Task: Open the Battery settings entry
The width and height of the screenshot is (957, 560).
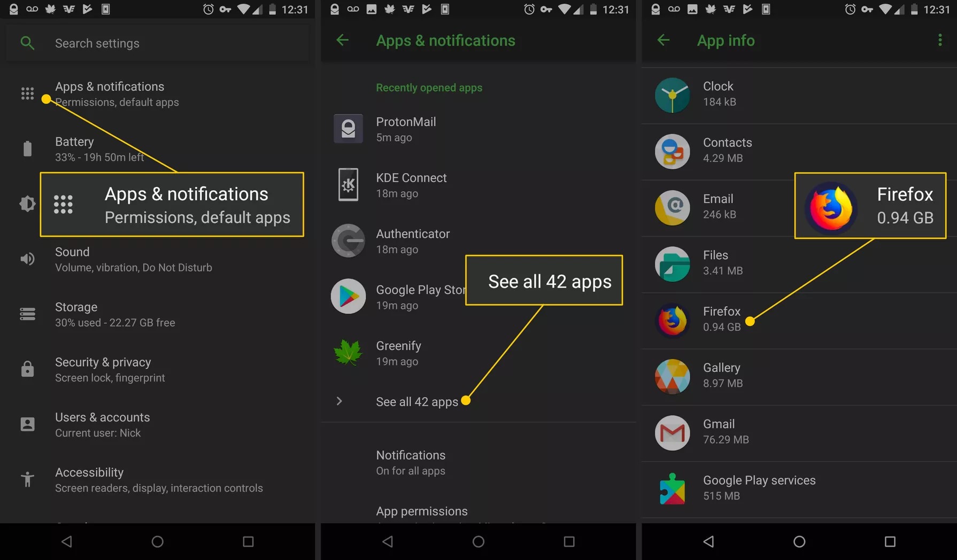Action: pyautogui.click(x=99, y=149)
